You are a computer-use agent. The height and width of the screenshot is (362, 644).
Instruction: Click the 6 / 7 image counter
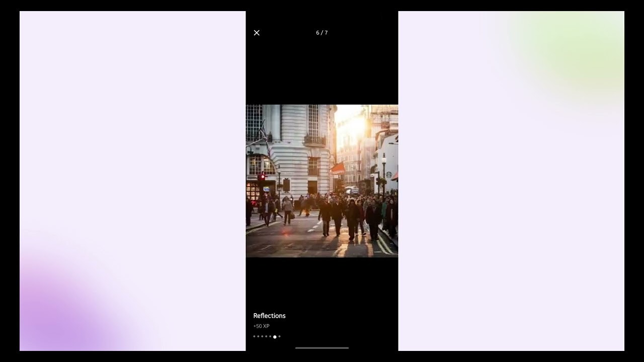(x=322, y=33)
